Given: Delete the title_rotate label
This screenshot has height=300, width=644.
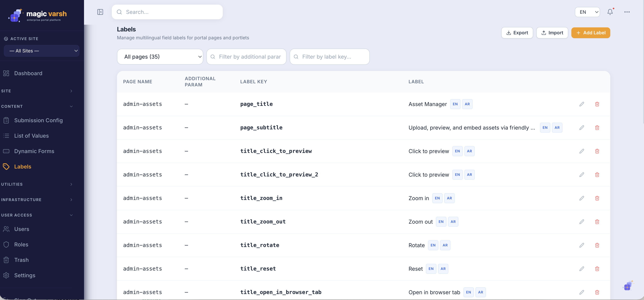Looking at the screenshot, I should click(597, 245).
